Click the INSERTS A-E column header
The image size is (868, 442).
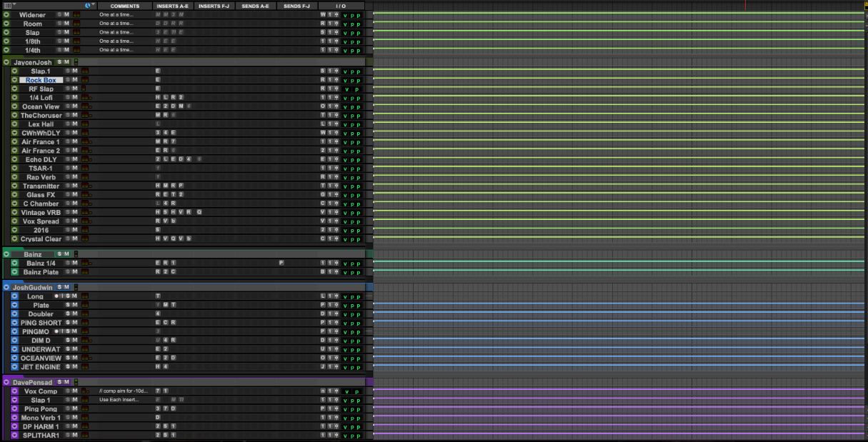point(172,6)
